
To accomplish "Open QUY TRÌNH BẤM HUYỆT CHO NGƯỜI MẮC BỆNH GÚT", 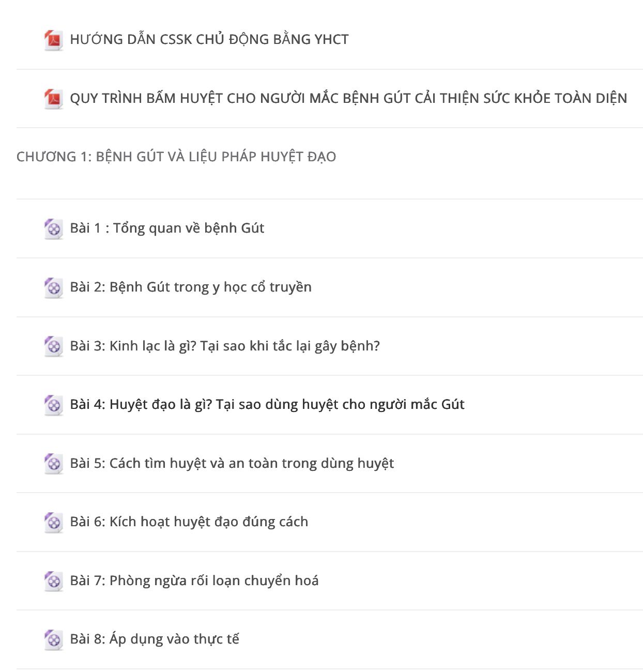I will click(348, 98).
